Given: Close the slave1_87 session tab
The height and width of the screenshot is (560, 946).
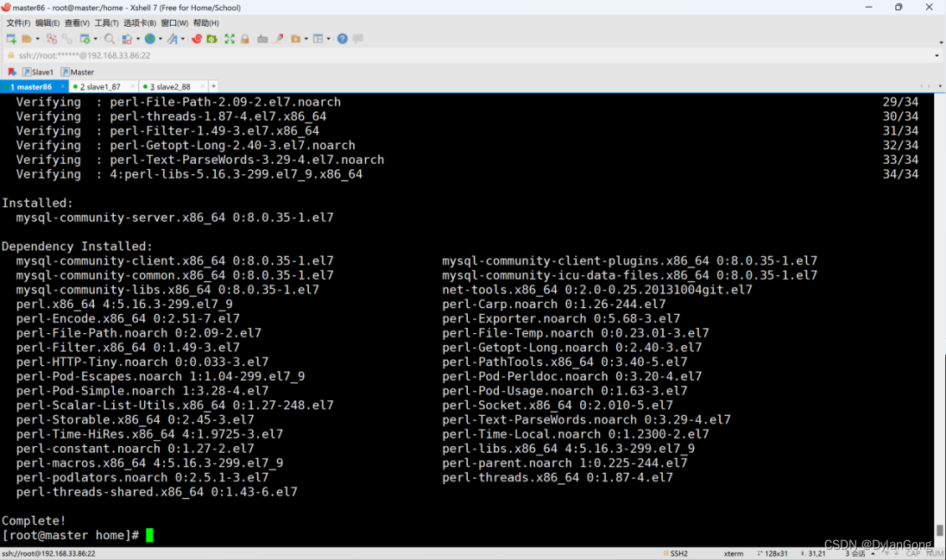Looking at the screenshot, I should point(133,87).
